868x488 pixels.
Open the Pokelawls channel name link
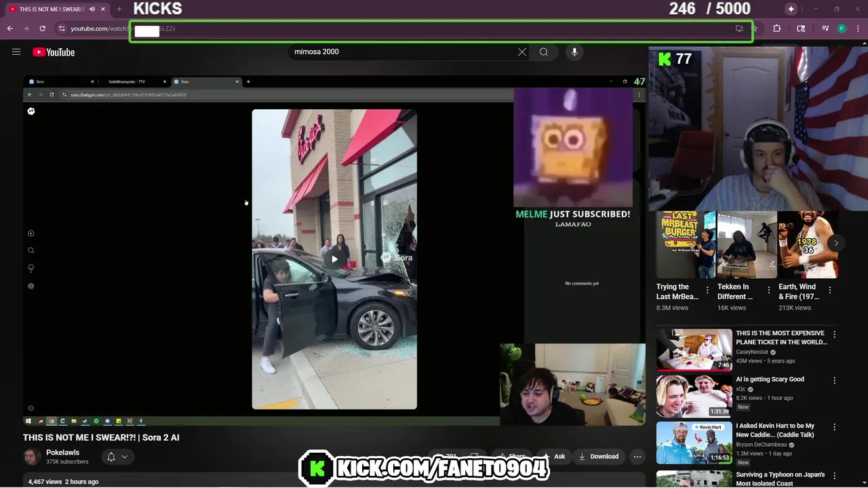pyautogui.click(x=62, y=452)
